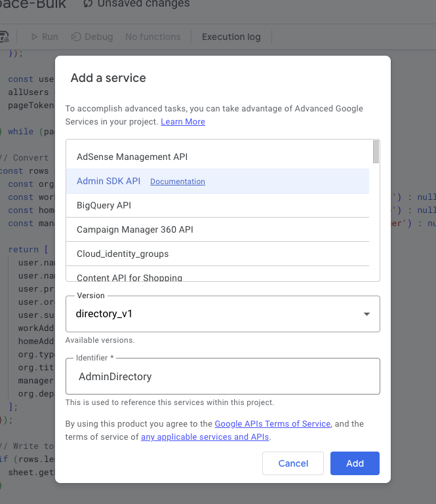The width and height of the screenshot is (436, 504).
Task: Click the save project icon in toolbar
Action: pyautogui.click(x=4, y=37)
